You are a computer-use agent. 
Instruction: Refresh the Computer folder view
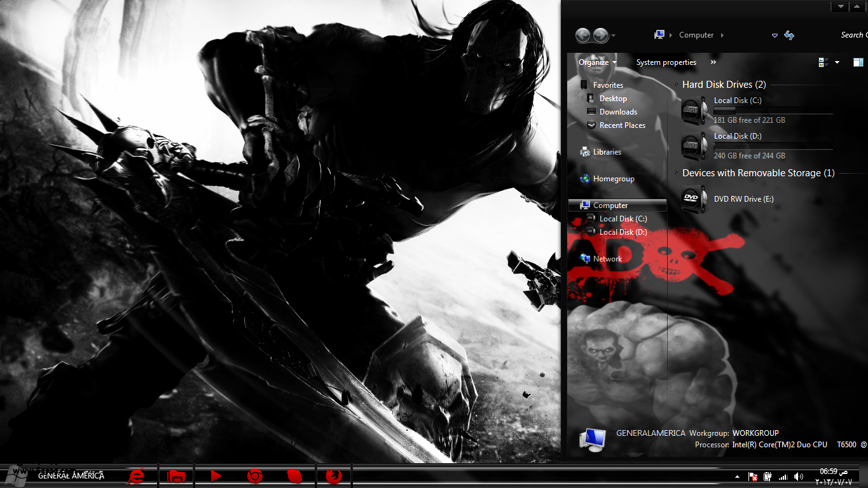(789, 36)
